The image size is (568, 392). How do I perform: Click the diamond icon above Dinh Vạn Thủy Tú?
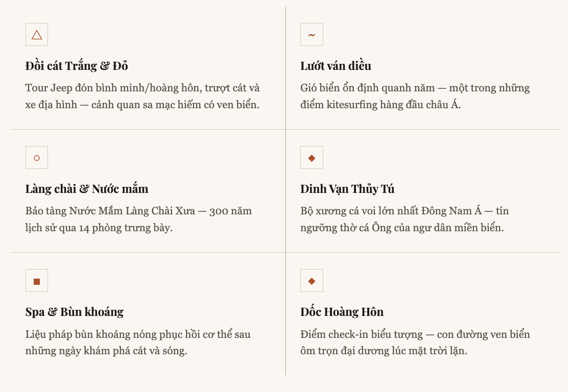tap(312, 158)
